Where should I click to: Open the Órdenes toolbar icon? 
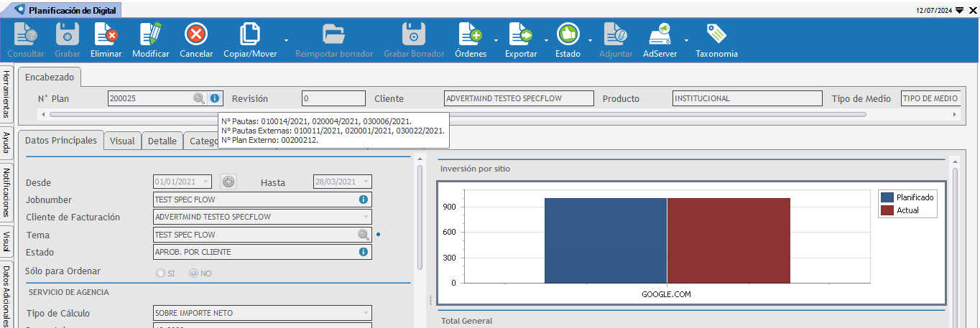point(471,34)
